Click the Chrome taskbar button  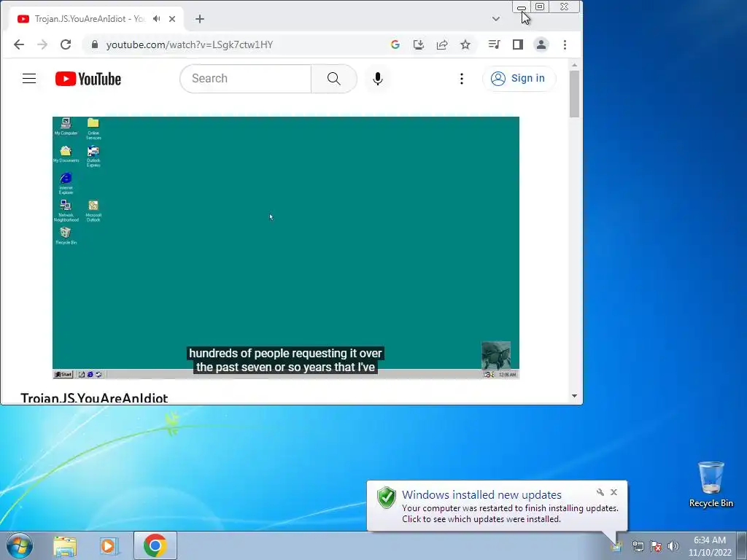[x=155, y=545]
